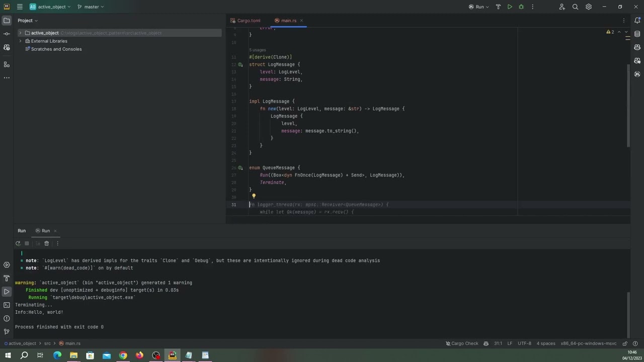Expand the active_object tree node
The width and height of the screenshot is (644, 362).
(20, 33)
